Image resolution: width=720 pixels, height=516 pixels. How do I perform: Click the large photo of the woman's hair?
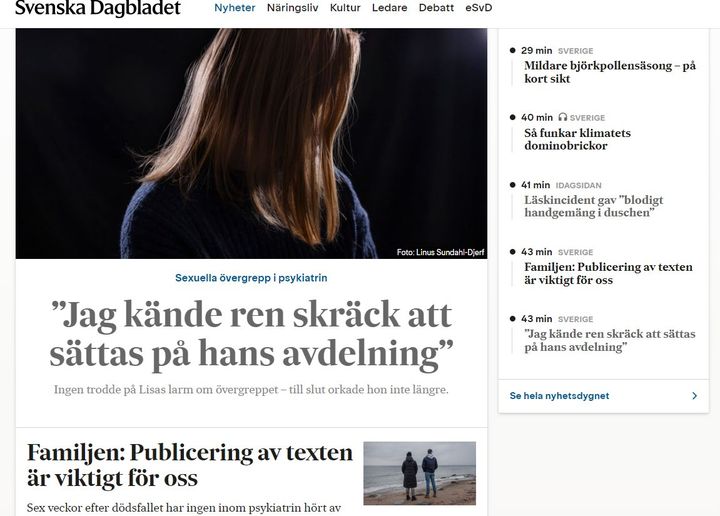[x=251, y=143]
